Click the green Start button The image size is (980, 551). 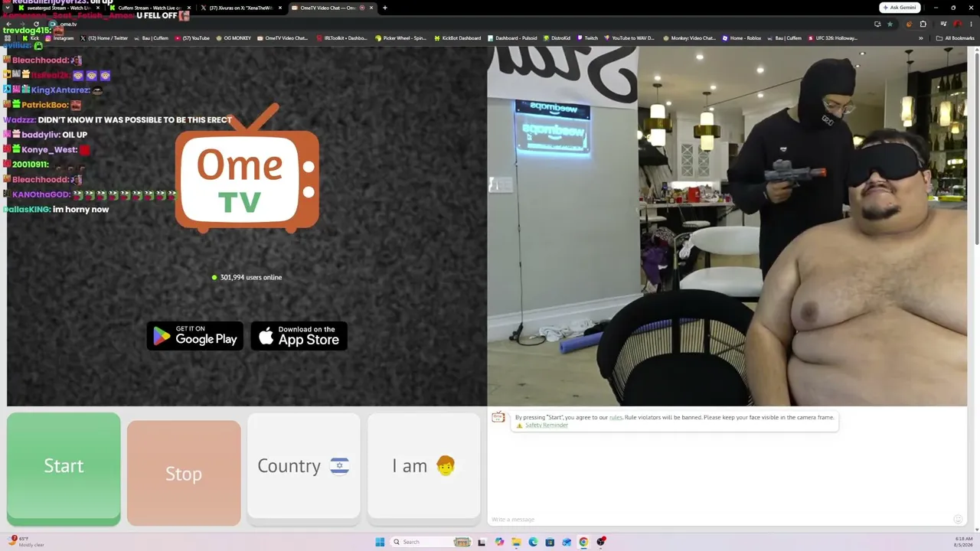coord(64,469)
